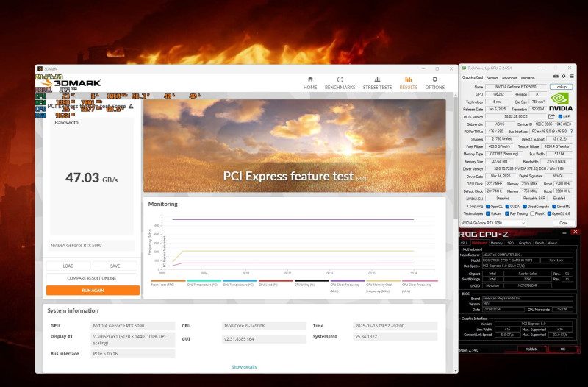Screen dimensions: 588x387
Task: Click the orange RUN AGAIN button
Action: point(93,291)
